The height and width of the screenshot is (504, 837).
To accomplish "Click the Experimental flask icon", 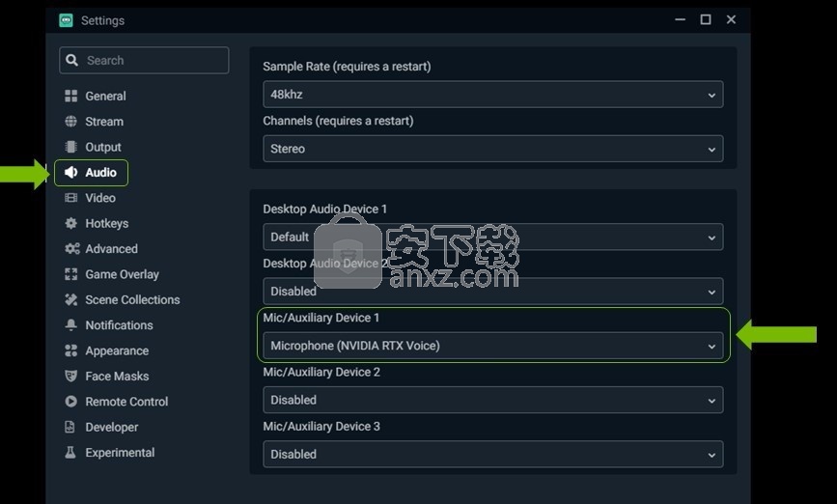I will point(70,453).
